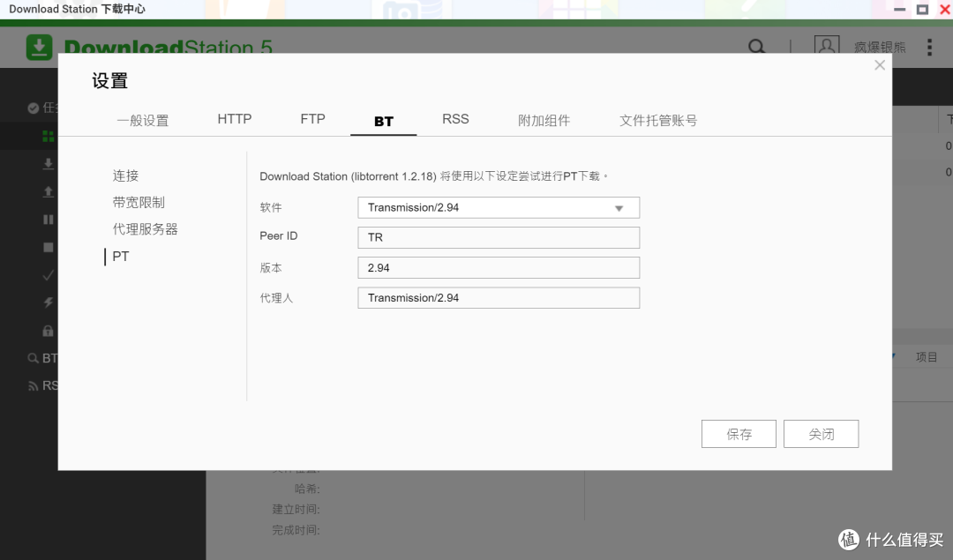Open the search magnifier in the header
953x560 pixels.
tap(757, 47)
